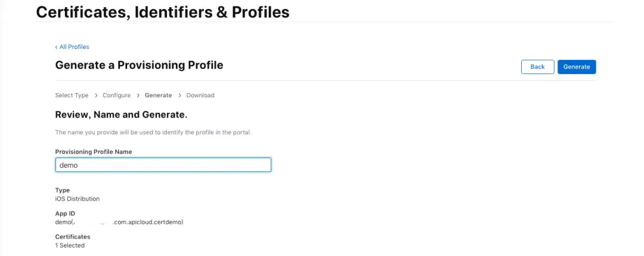Jump to the Select Type step

point(72,95)
